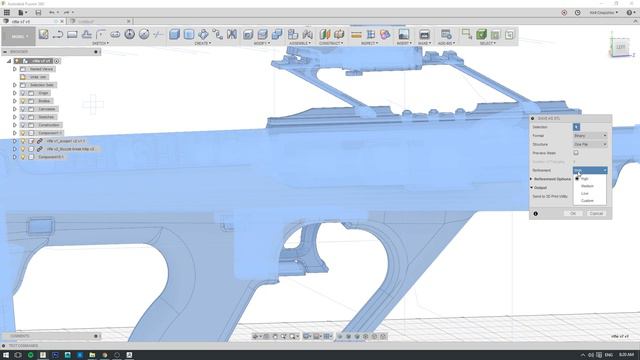This screenshot has width=640, height=360.
Task: Click the first plane icon in CONSTRUCT group
Action: point(324,34)
